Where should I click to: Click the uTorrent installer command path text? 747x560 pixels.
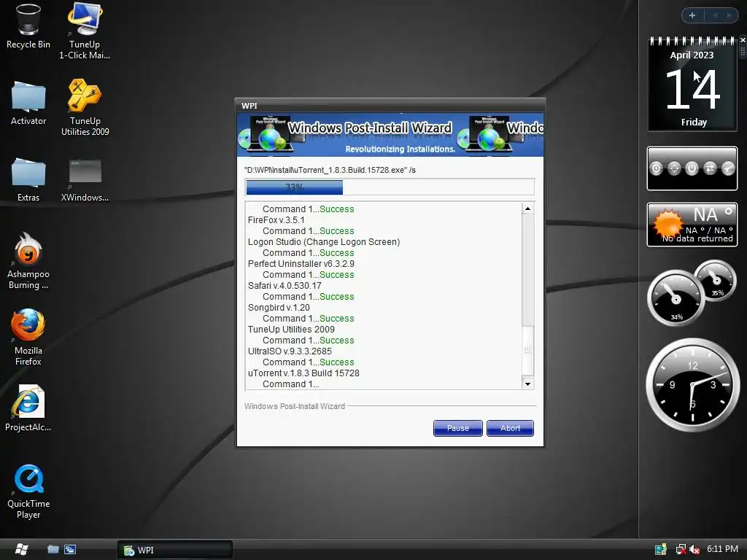pos(330,170)
